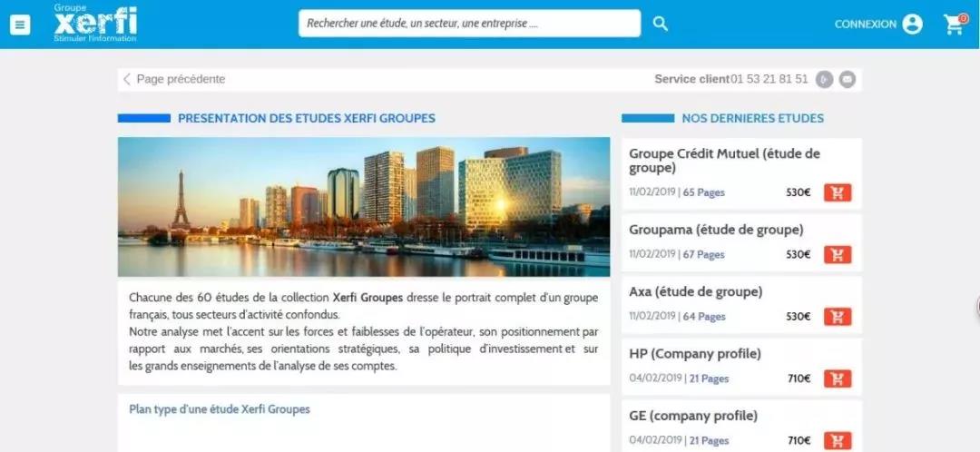Image resolution: width=980 pixels, height=452 pixels.
Task: Focus the Rechercher une étude search field
Action: click(469, 24)
